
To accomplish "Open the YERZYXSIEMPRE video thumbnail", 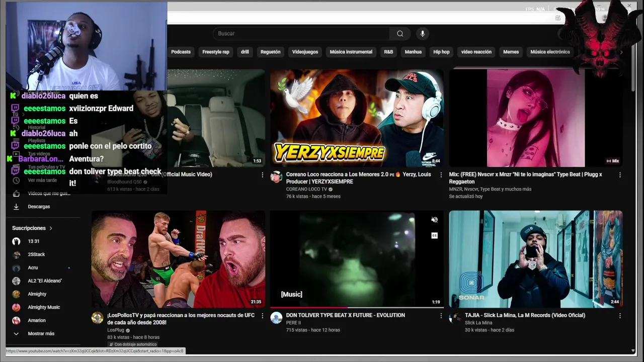I will click(357, 118).
